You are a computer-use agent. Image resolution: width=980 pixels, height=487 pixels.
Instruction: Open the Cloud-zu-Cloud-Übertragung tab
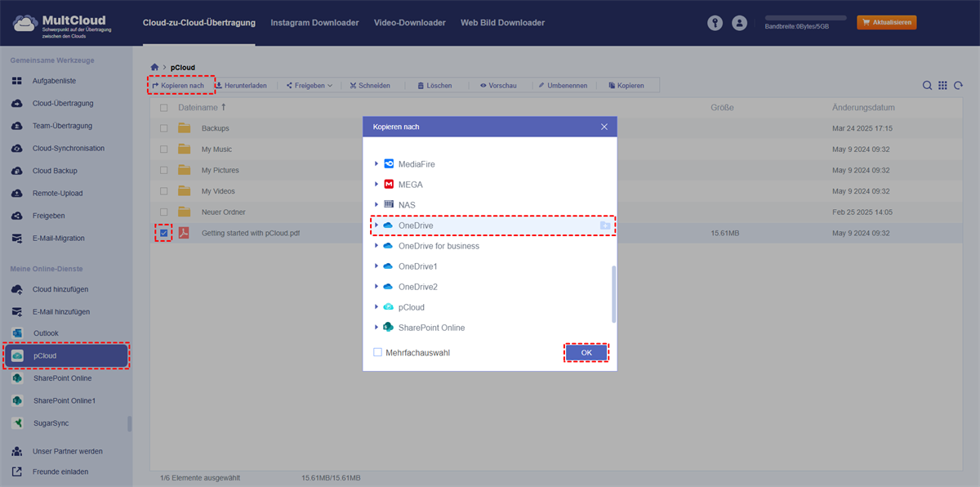[198, 23]
